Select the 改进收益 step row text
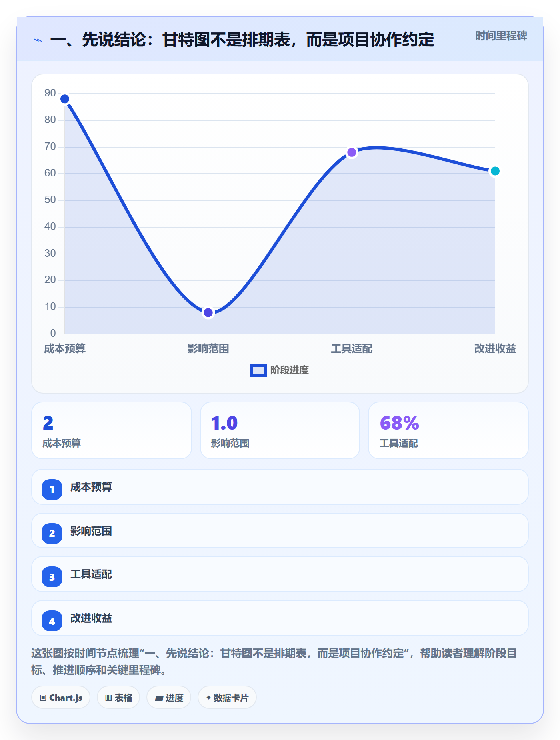The height and width of the screenshot is (740, 560). point(91,618)
